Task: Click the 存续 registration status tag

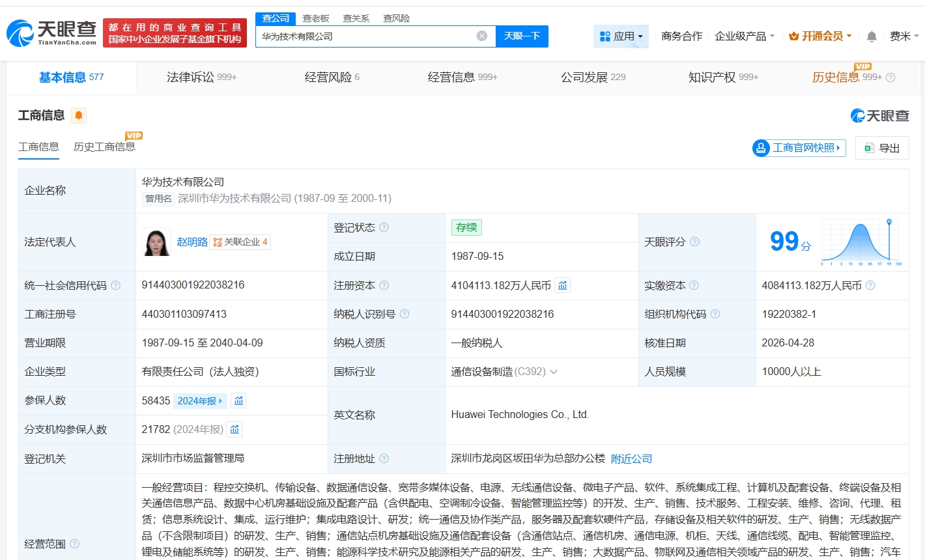Action: [x=466, y=227]
